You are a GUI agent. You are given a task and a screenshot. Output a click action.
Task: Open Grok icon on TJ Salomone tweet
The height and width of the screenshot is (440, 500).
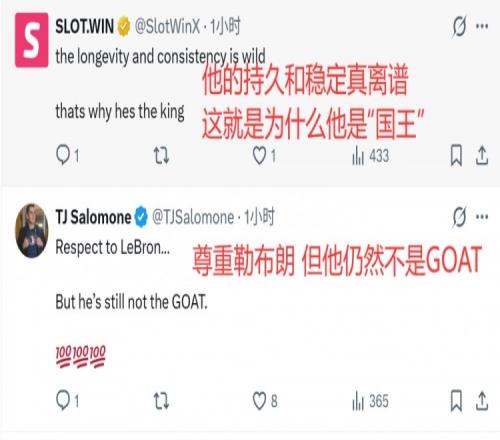tap(459, 217)
